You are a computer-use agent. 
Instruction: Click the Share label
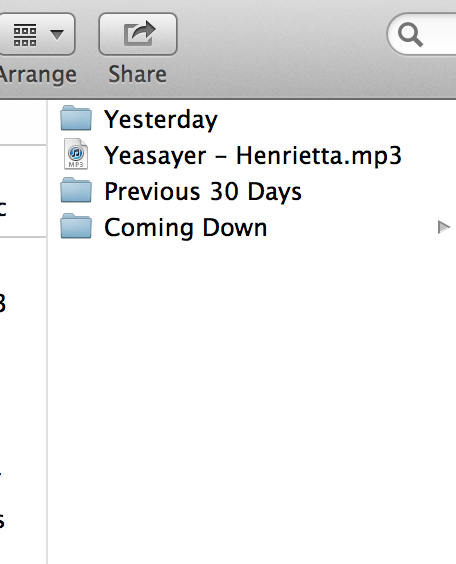pos(138,74)
